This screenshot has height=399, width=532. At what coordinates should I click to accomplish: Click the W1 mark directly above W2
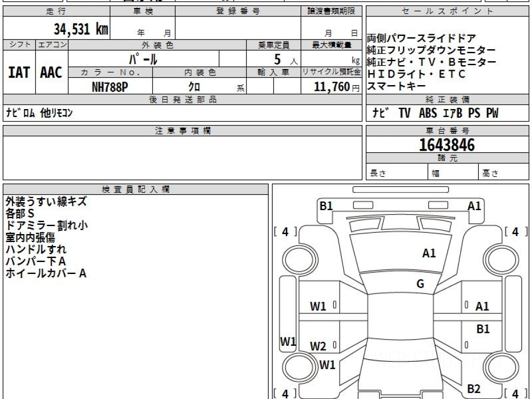(x=318, y=306)
